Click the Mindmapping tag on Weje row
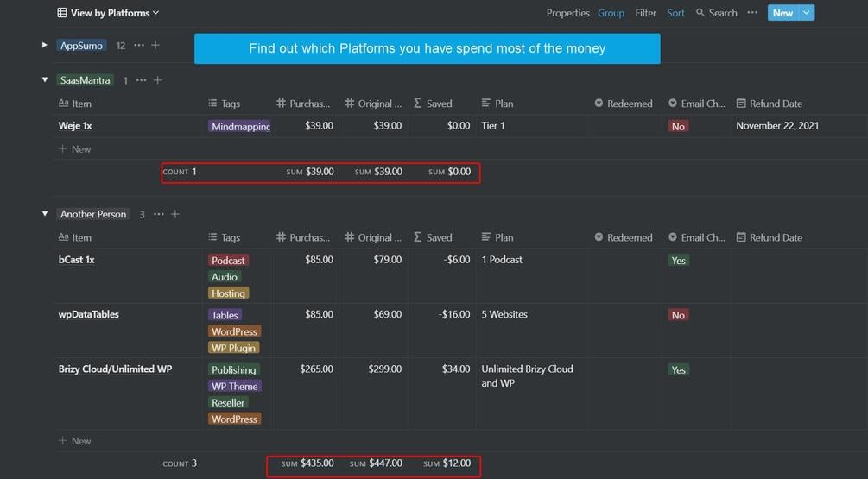This screenshot has height=479, width=868. [239, 126]
